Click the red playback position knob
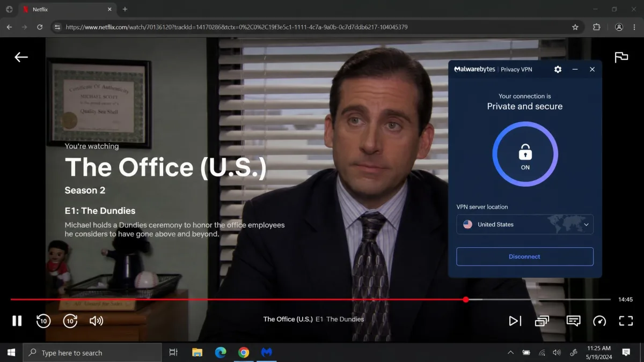 466,299
